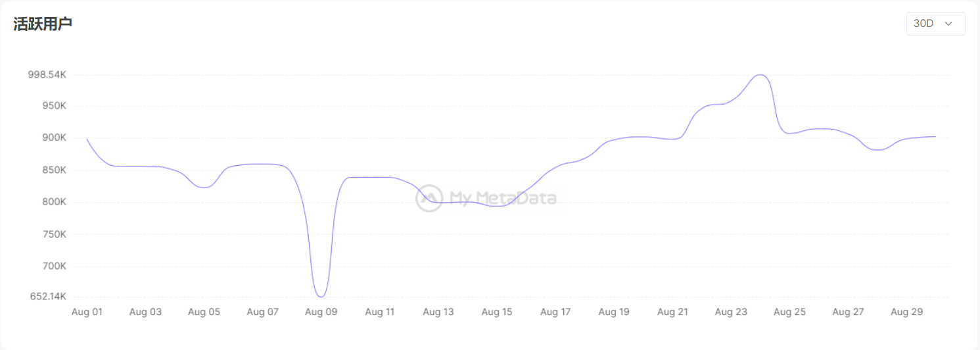Select the Aug 07 date label

262,312
